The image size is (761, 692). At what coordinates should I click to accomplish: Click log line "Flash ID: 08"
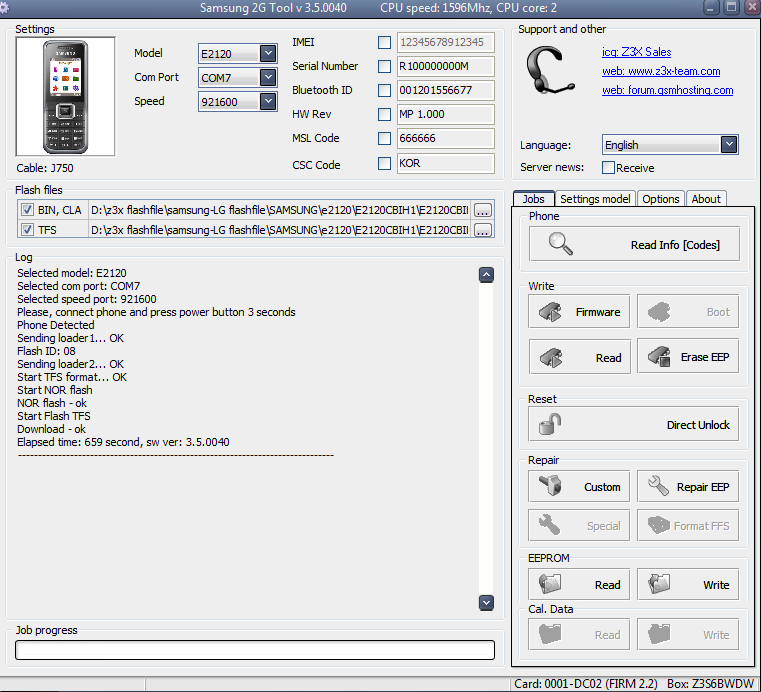pyautogui.click(x=46, y=351)
